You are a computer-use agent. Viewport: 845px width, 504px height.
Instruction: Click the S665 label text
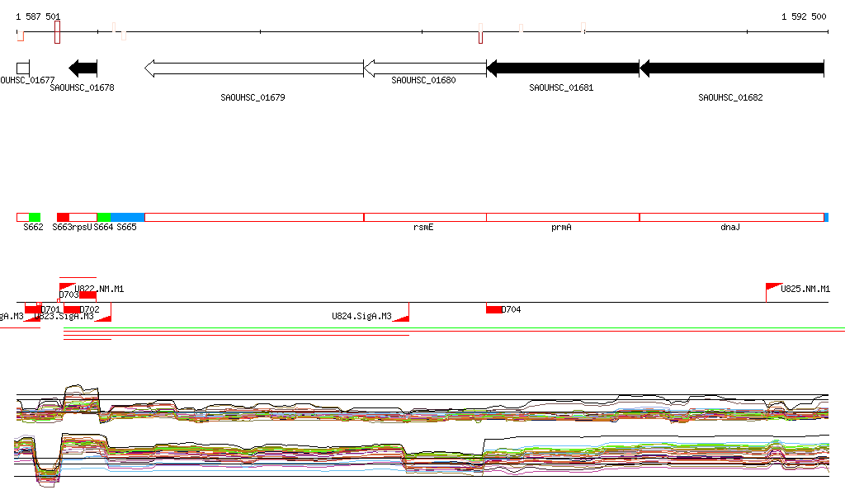(x=126, y=227)
